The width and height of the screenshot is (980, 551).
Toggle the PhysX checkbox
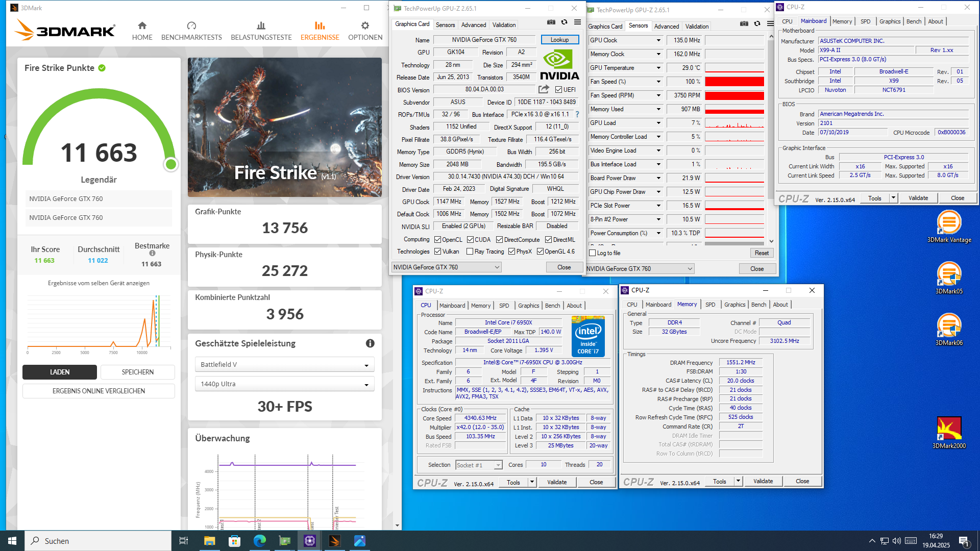511,252
